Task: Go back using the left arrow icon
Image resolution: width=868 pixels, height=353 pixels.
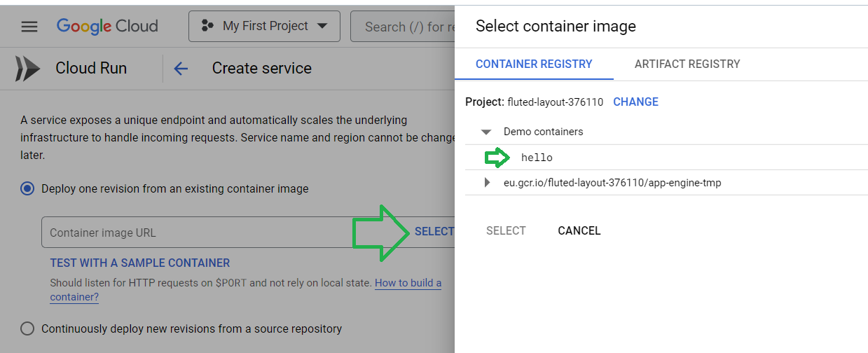Action: coord(181,69)
